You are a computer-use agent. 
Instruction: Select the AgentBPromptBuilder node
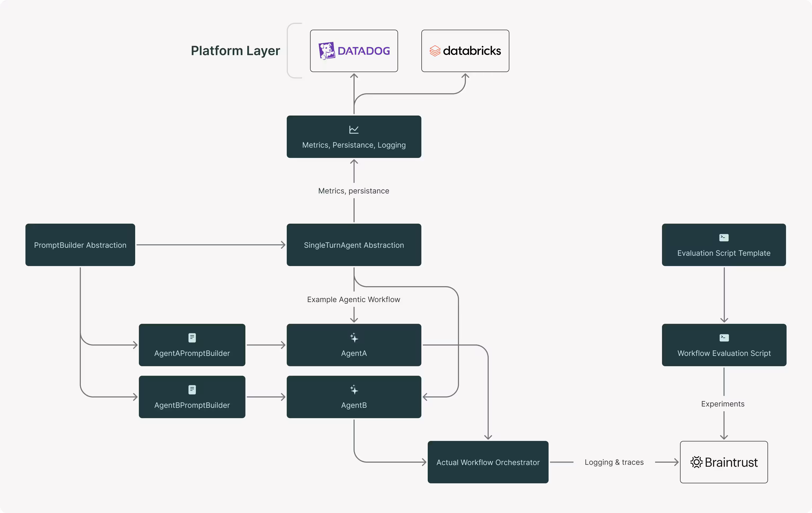click(x=192, y=397)
